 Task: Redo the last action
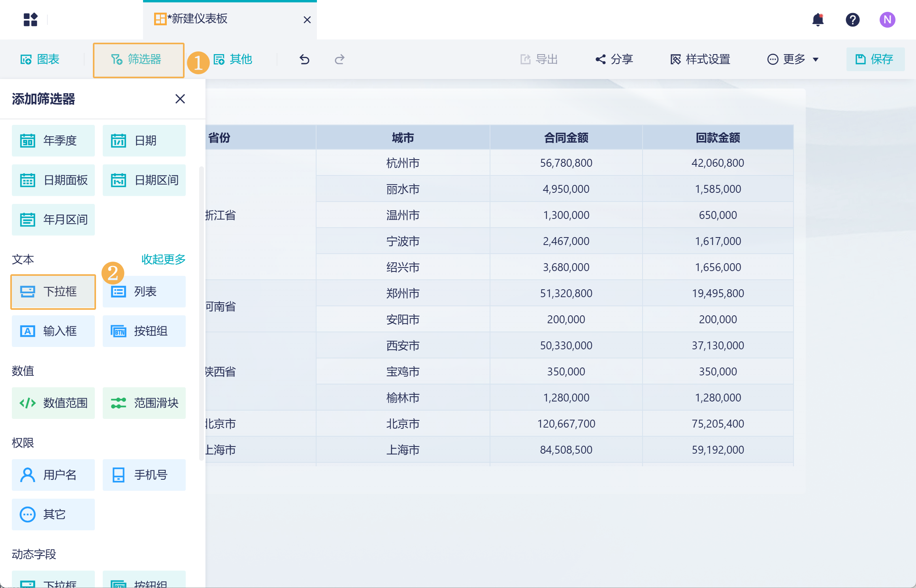coord(339,59)
